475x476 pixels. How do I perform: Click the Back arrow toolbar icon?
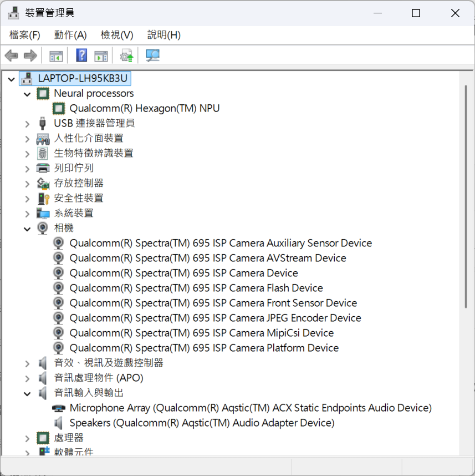[12, 55]
